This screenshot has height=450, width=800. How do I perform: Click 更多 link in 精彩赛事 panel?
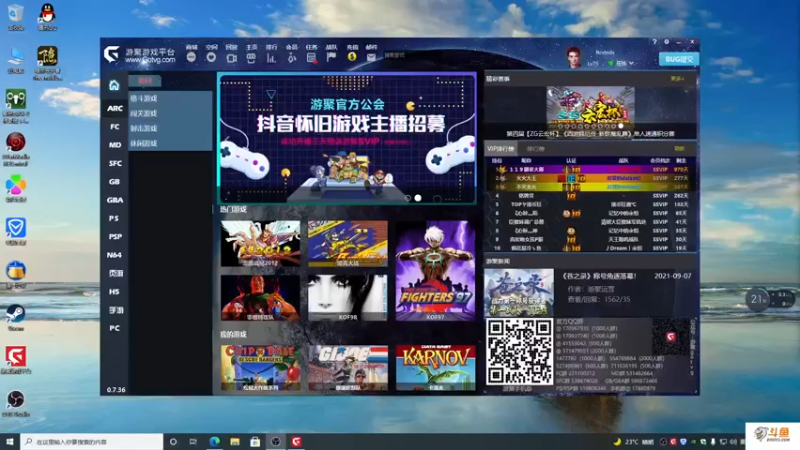point(677,79)
